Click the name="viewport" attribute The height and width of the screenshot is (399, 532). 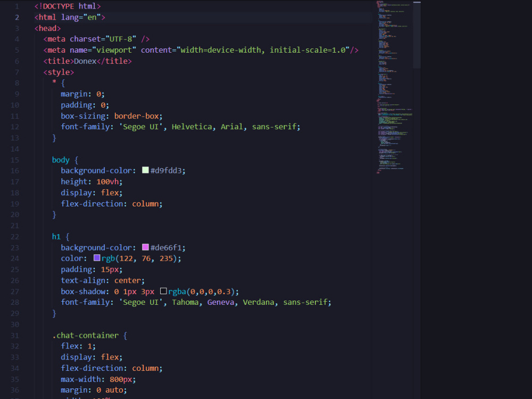(x=103, y=50)
